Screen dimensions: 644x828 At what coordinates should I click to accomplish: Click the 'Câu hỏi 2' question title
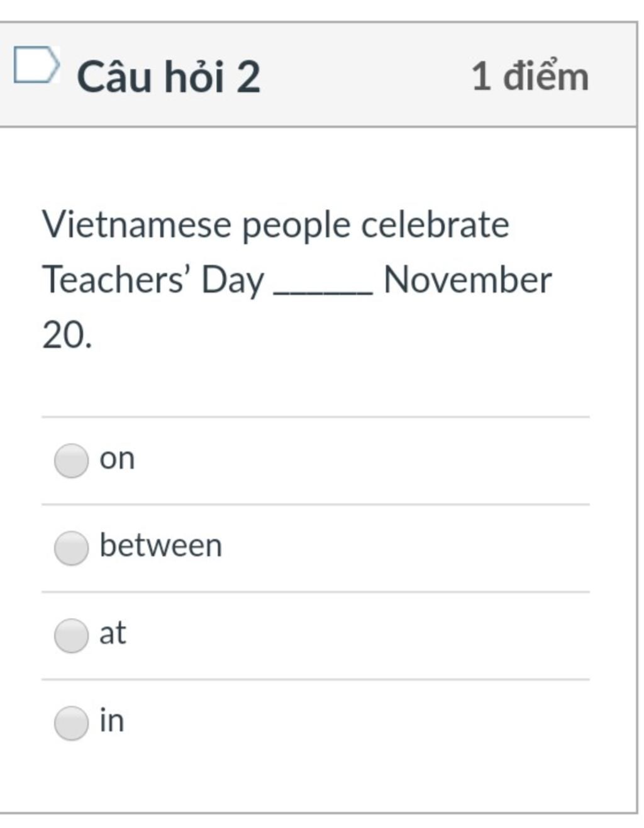click(x=169, y=77)
